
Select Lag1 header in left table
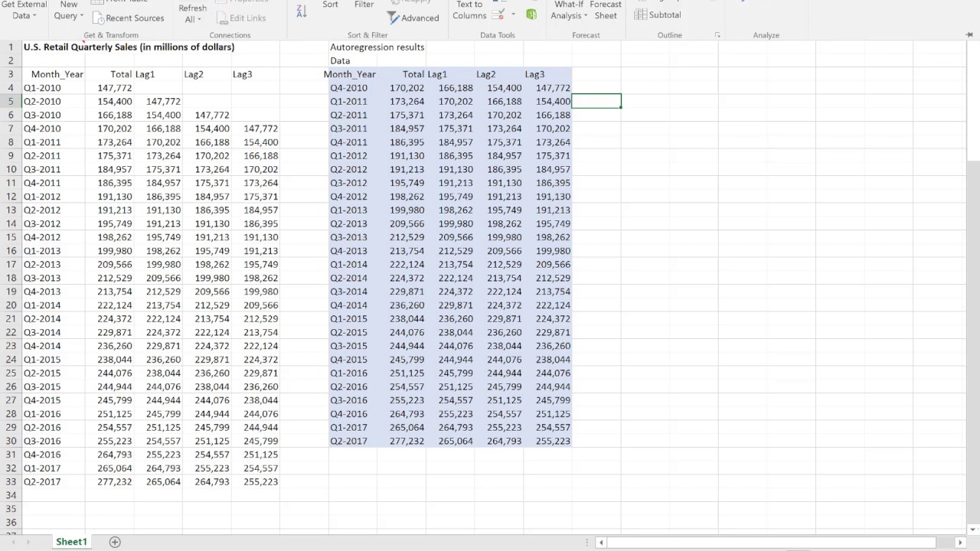[x=145, y=74]
